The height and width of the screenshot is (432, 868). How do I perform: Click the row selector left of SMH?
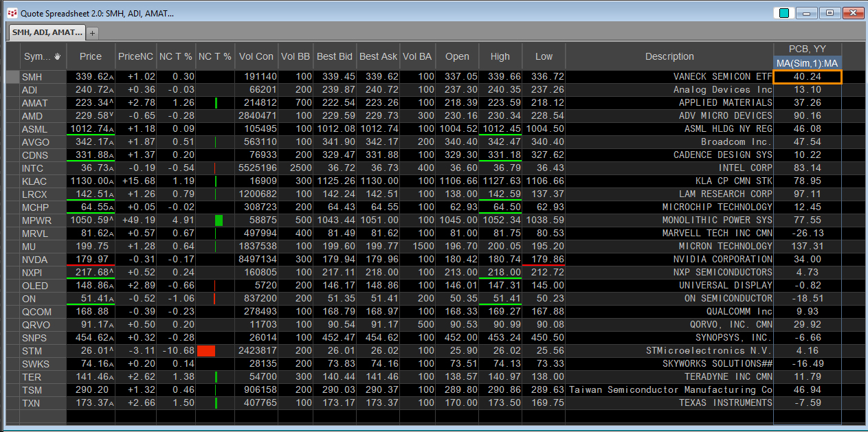click(x=12, y=77)
